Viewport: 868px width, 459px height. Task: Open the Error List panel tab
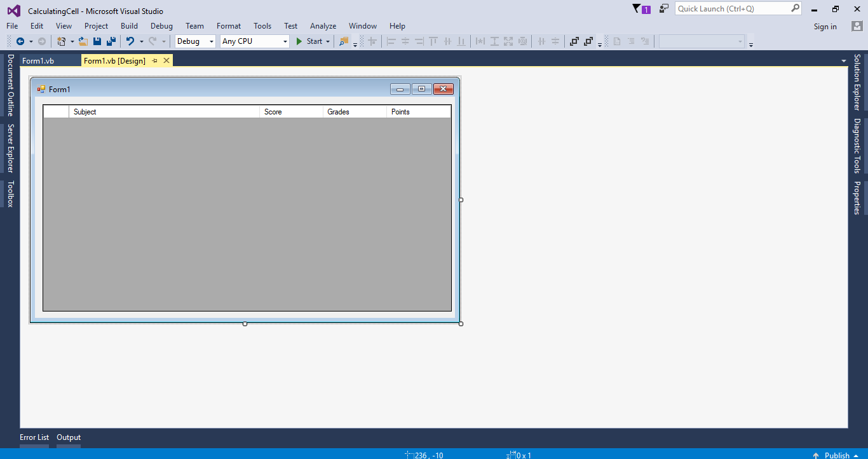pyautogui.click(x=34, y=437)
